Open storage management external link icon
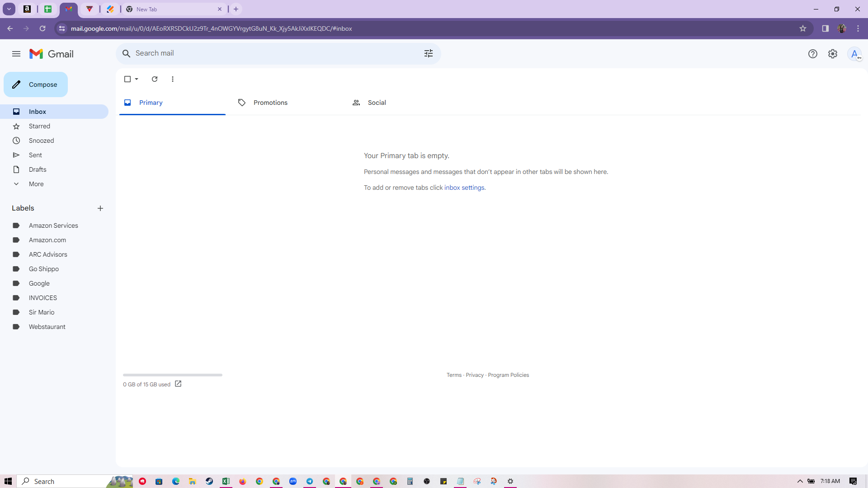Viewport: 868px width, 488px height. pos(178,384)
